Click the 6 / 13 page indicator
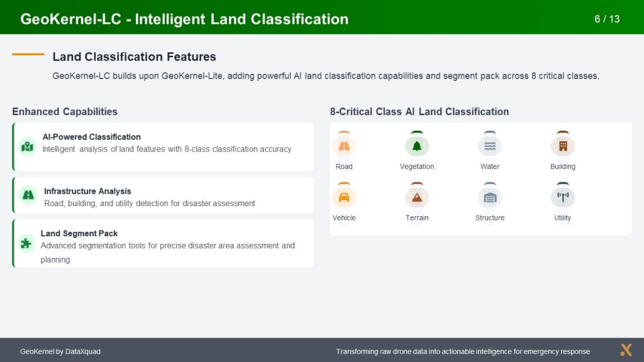This screenshot has width=644, height=362. tap(607, 19)
